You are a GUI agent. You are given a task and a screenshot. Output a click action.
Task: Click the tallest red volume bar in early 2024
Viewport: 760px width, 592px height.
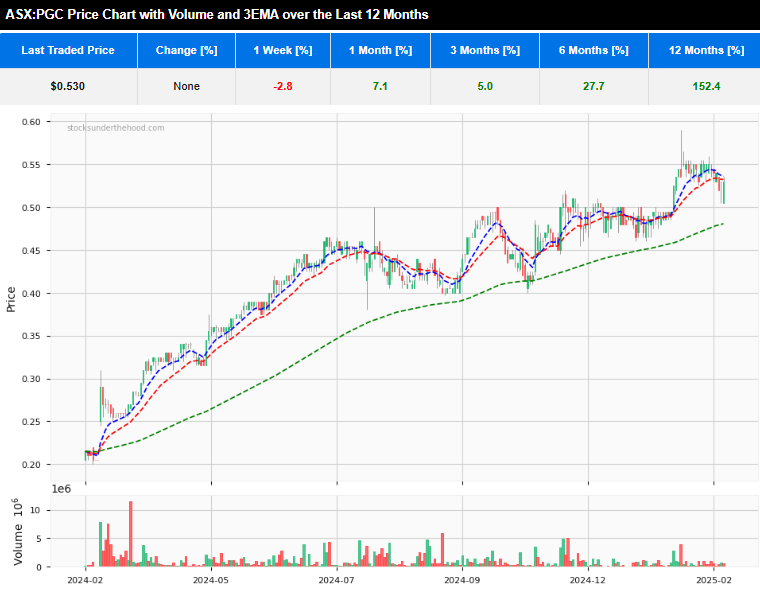point(130,534)
